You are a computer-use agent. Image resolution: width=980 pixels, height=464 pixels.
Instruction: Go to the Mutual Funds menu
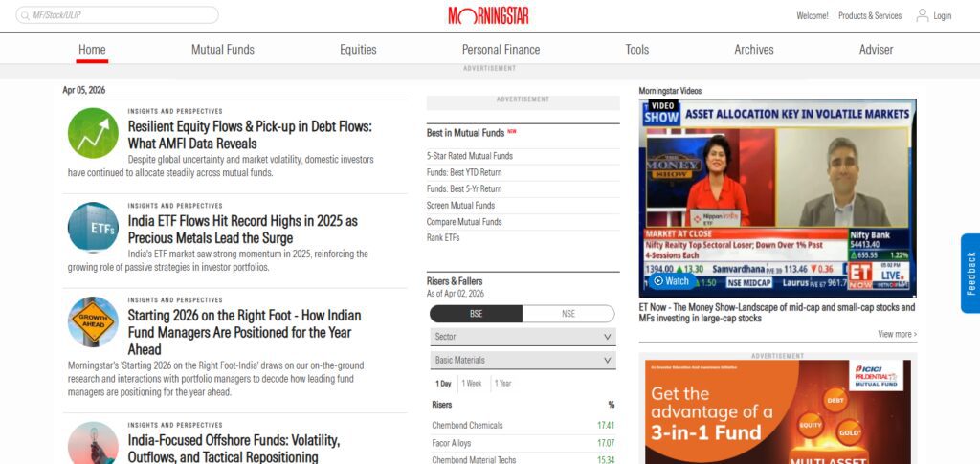(223, 50)
